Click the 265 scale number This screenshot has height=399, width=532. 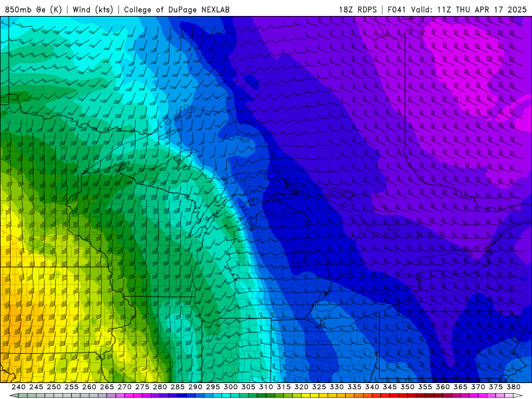[x=106, y=387]
